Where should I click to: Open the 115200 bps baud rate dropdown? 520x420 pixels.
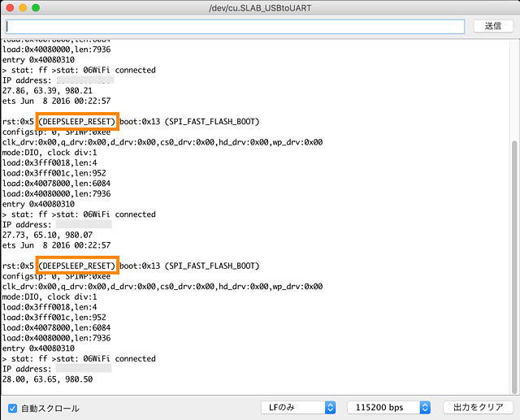[x=388, y=407]
